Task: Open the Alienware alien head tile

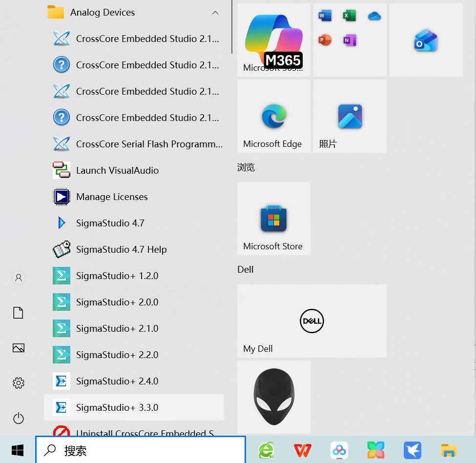Action: click(x=274, y=397)
